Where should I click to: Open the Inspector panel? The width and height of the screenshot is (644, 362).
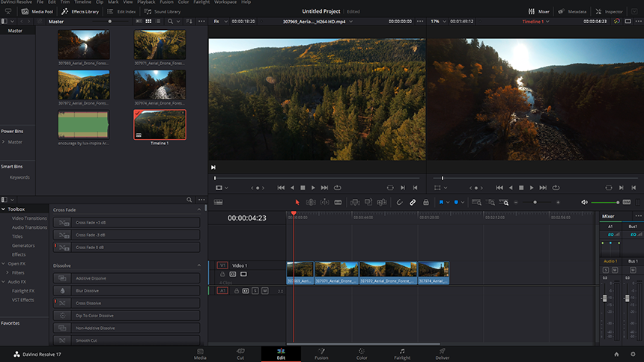click(609, 12)
